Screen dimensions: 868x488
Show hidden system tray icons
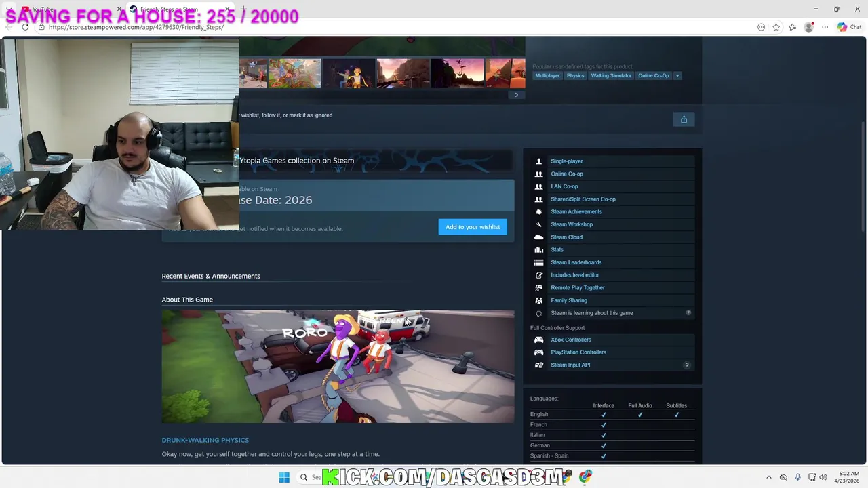click(x=768, y=477)
